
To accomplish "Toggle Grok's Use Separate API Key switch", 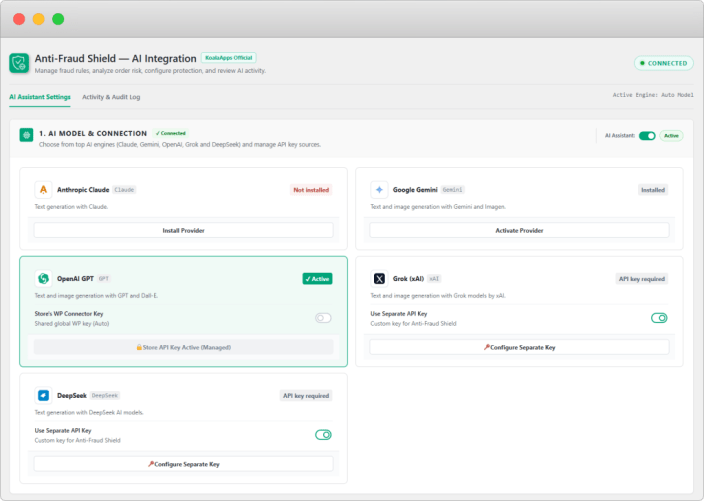I will coord(659,318).
